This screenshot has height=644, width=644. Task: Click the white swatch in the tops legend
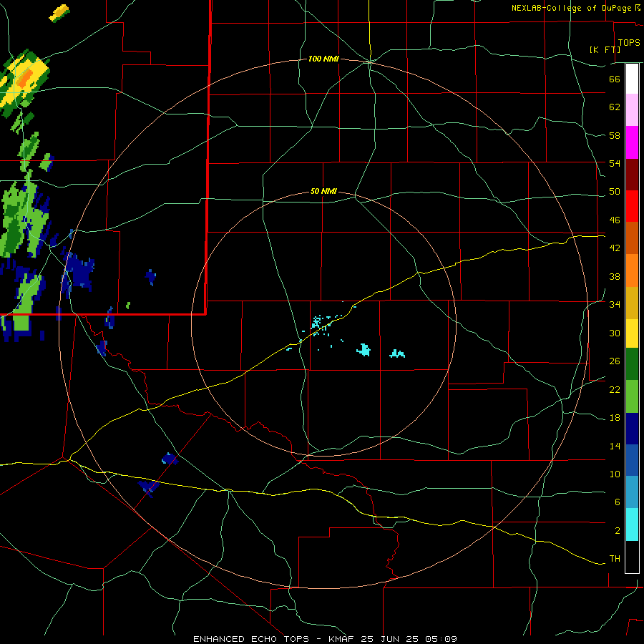632,79
